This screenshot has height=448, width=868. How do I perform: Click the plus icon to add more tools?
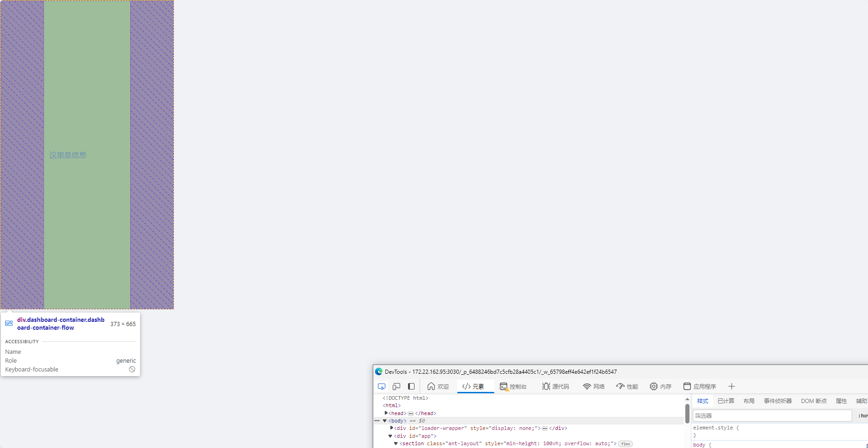click(x=732, y=386)
